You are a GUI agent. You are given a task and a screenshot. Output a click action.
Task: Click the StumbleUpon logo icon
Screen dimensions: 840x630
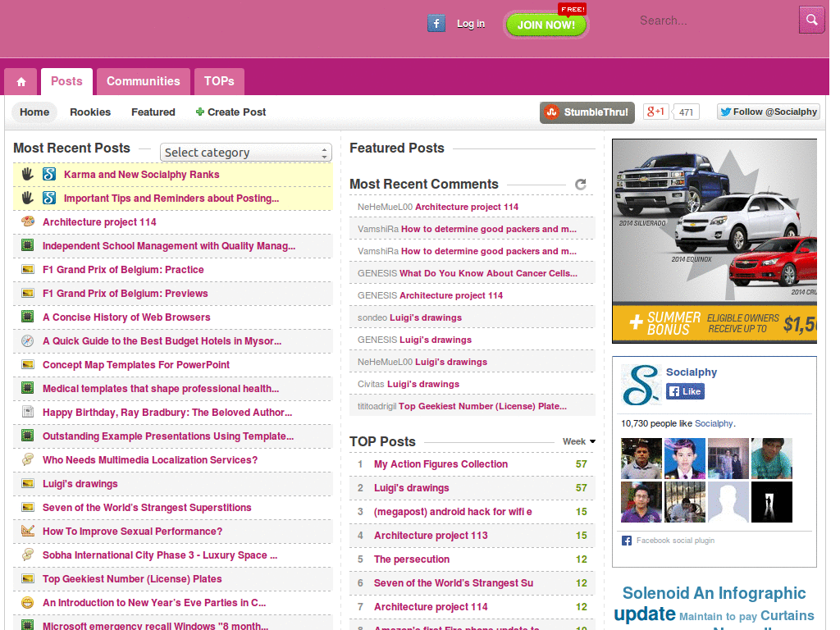pos(551,112)
